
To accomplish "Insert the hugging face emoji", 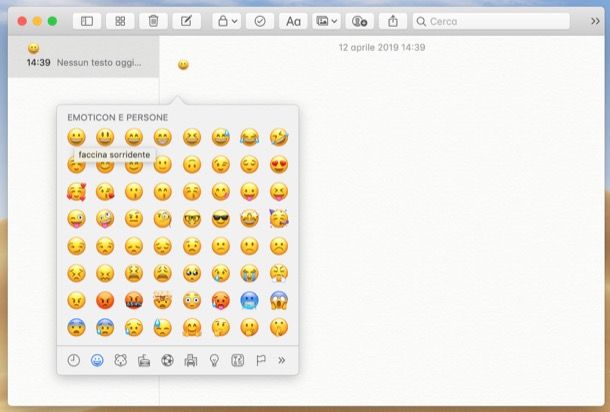I will (x=192, y=328).
